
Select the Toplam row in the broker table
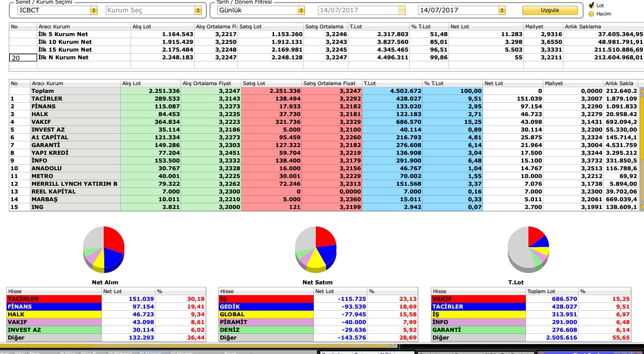[324, 91]
